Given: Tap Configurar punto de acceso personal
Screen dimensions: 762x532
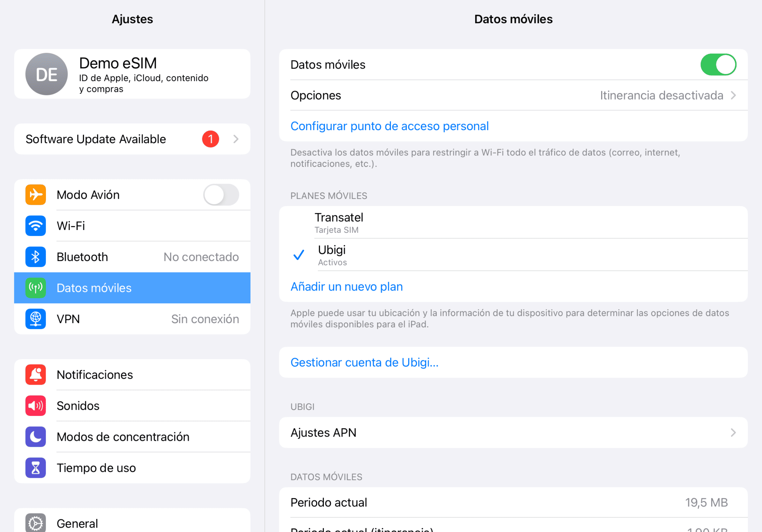Looking at the screenshot, I should coord(389,126).
